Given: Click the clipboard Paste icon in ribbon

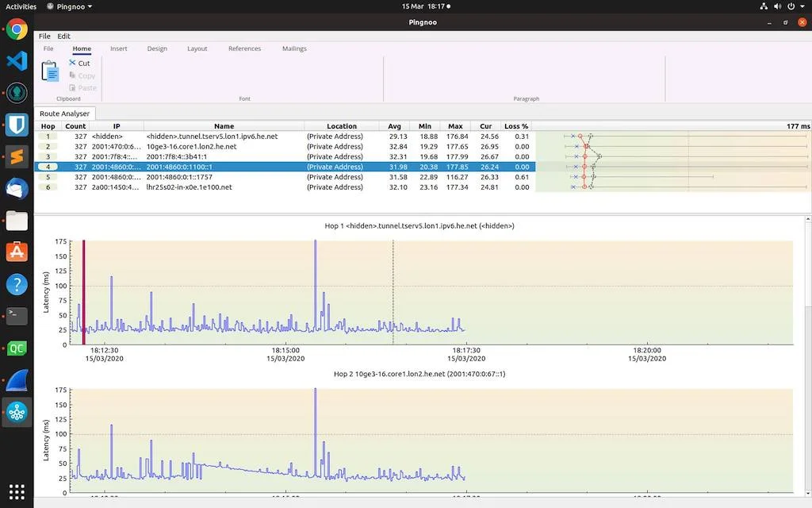Looking at the screenshot, I should 50,71.
